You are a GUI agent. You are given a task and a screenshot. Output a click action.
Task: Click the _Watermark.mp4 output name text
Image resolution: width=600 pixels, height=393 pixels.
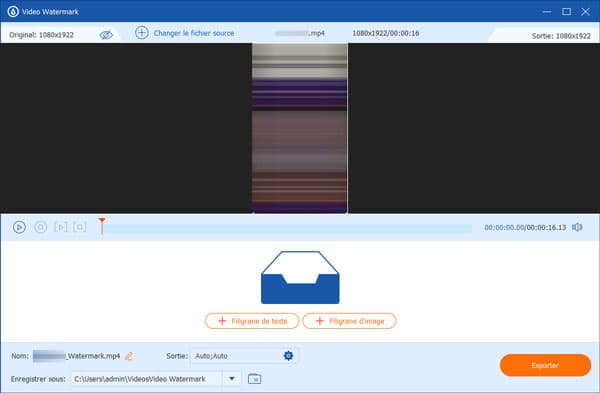click(93, 356)
